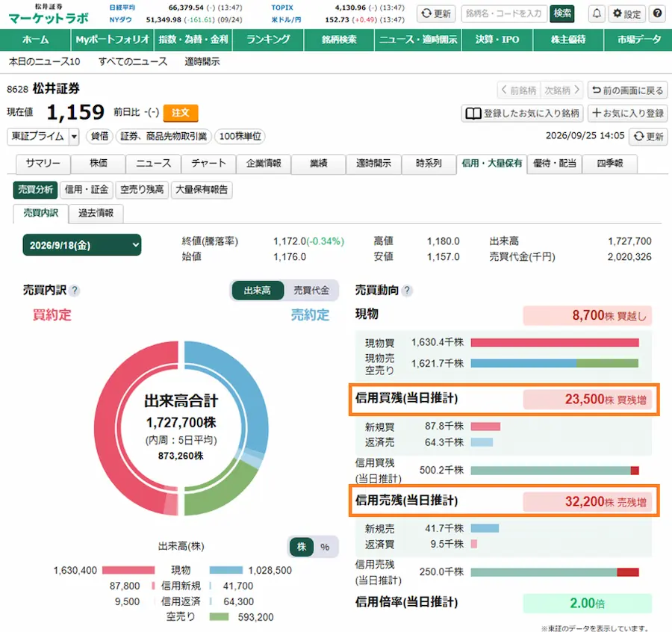Screen dimensions: 672x632
Task: Open the help question mark icon in header
Action: (657, 13)
